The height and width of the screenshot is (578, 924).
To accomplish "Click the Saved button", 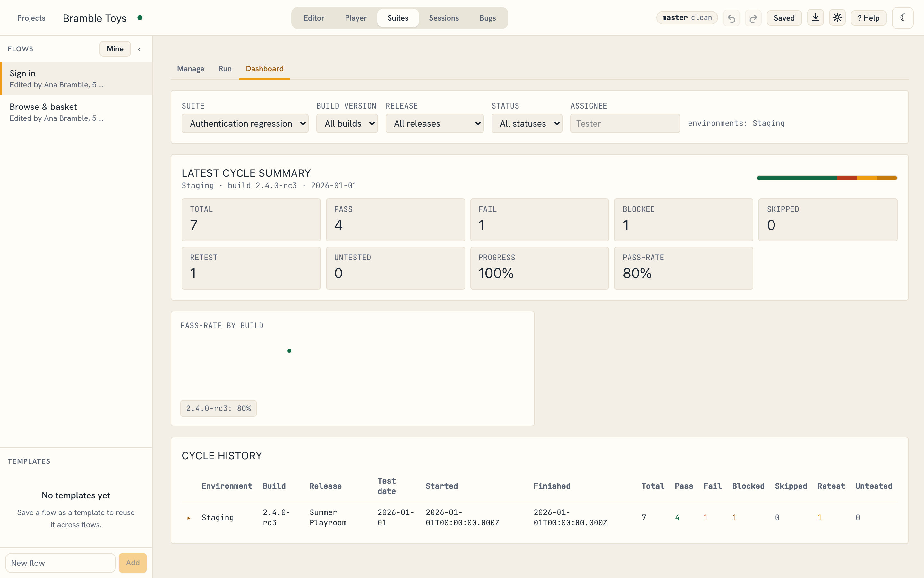I will click(784, 18).
